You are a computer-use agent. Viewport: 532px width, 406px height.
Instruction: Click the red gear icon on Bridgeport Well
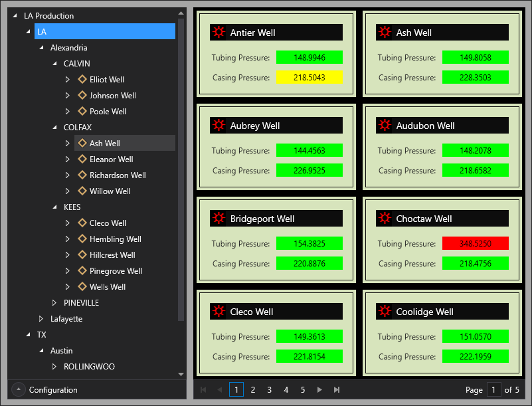(x=219, y=218)
